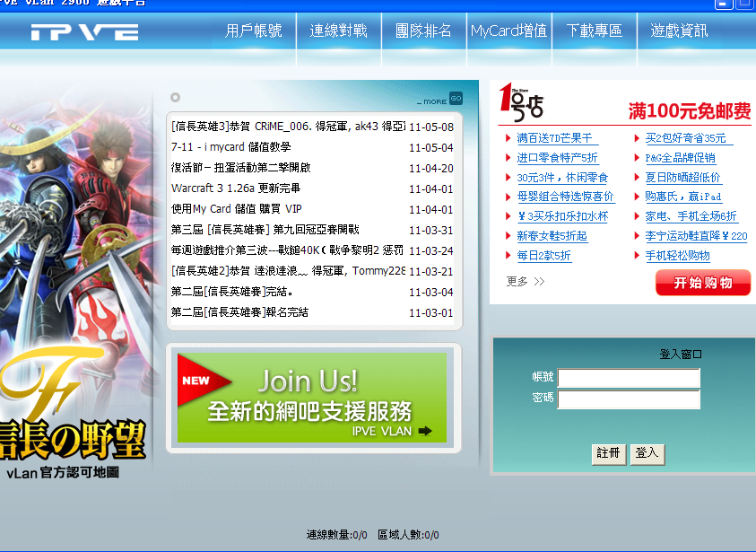756x552 pixels.
Task: Open news about 信長英雄3 CRiME_006 champion
Action: tap(289, 127)
